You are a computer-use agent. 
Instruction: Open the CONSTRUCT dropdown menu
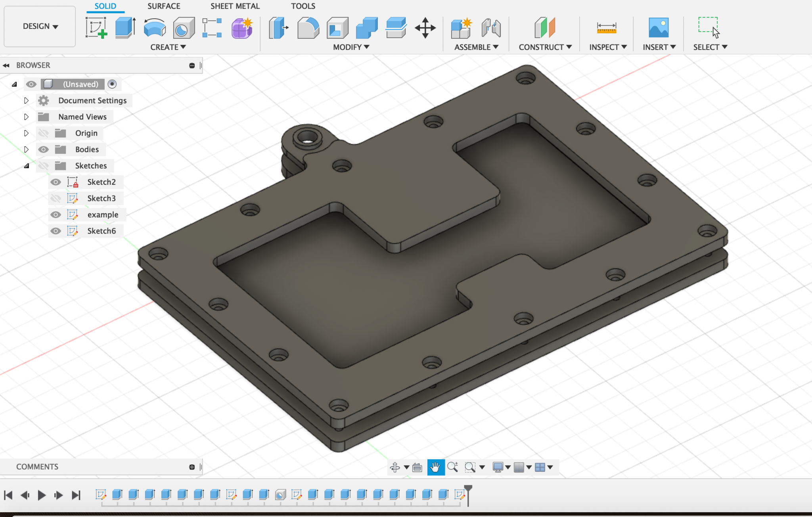[546, 47]
